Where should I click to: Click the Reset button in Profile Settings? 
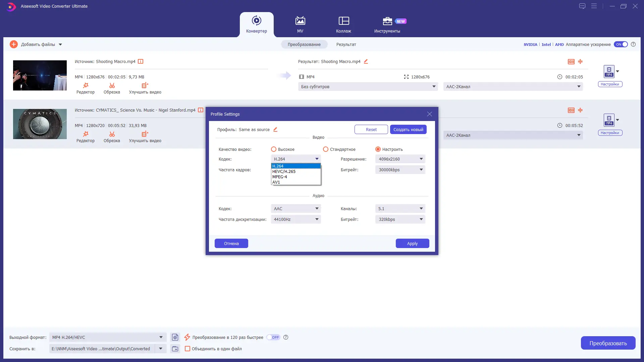[x=371, y=130]
